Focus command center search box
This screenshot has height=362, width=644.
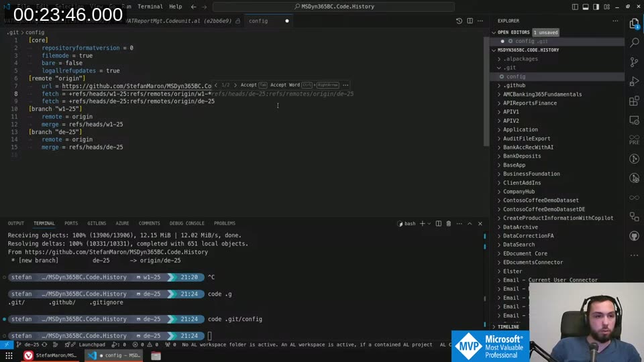click(333, 7)
